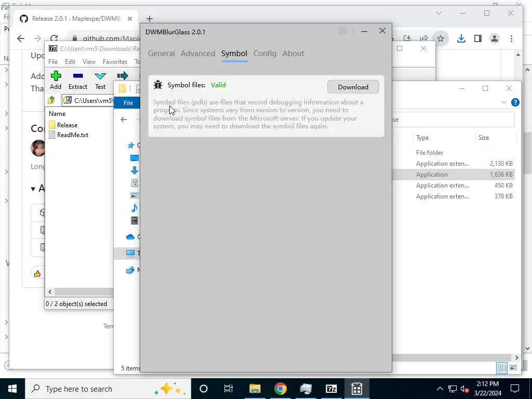Open a new Chrome tab
The height and width of the screenshot is (399, 532).
click(x=150, y=19)
